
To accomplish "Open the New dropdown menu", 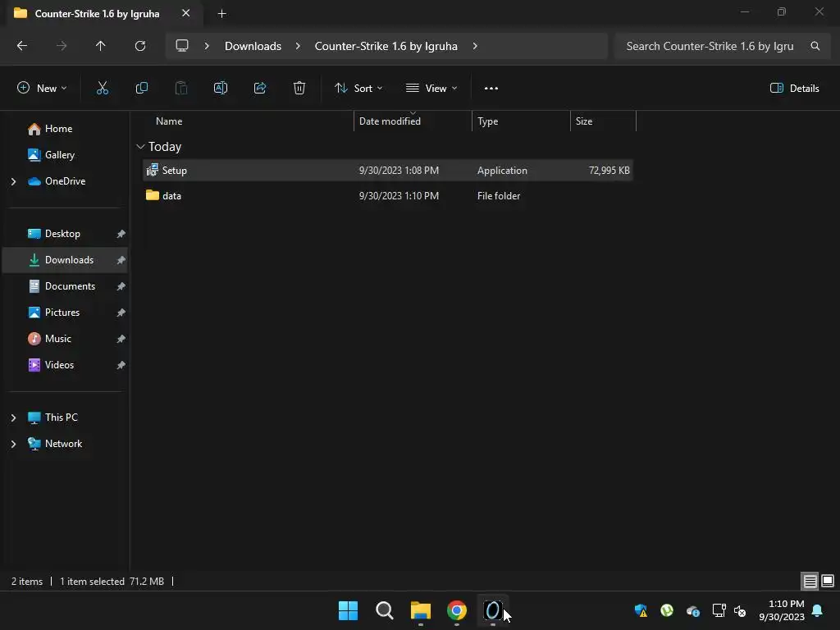I will coord(42,89).
